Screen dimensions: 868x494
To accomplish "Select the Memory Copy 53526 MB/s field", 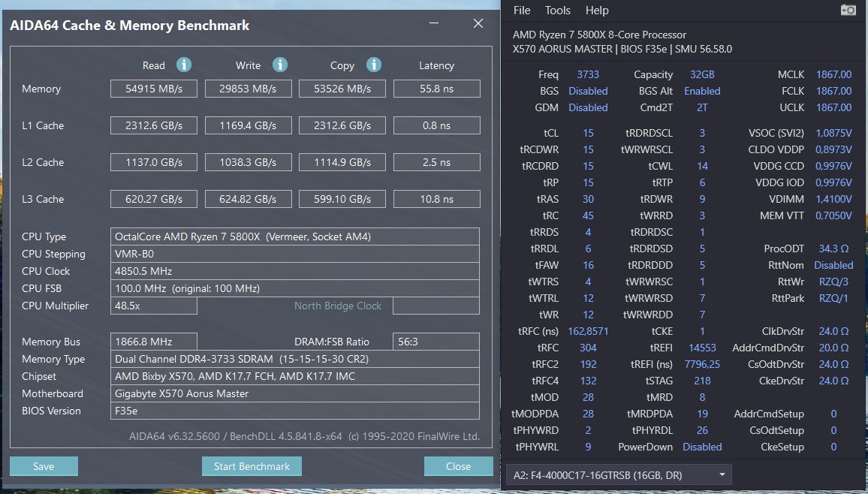I will pos(342,89).
